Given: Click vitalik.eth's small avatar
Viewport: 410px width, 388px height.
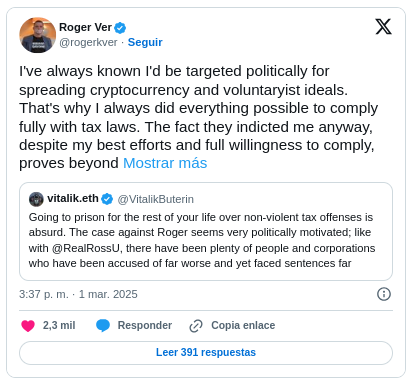Looking at the screenshot, I should [36, 199].
